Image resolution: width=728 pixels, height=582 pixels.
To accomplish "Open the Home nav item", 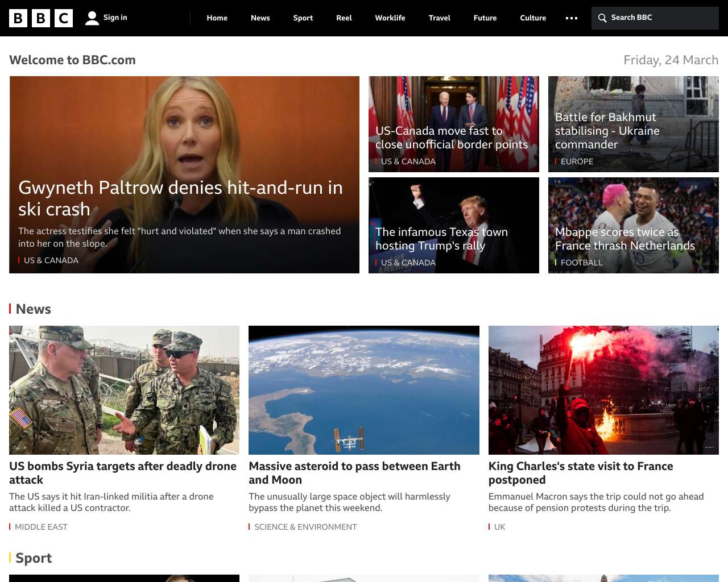I will coord(217,18).
